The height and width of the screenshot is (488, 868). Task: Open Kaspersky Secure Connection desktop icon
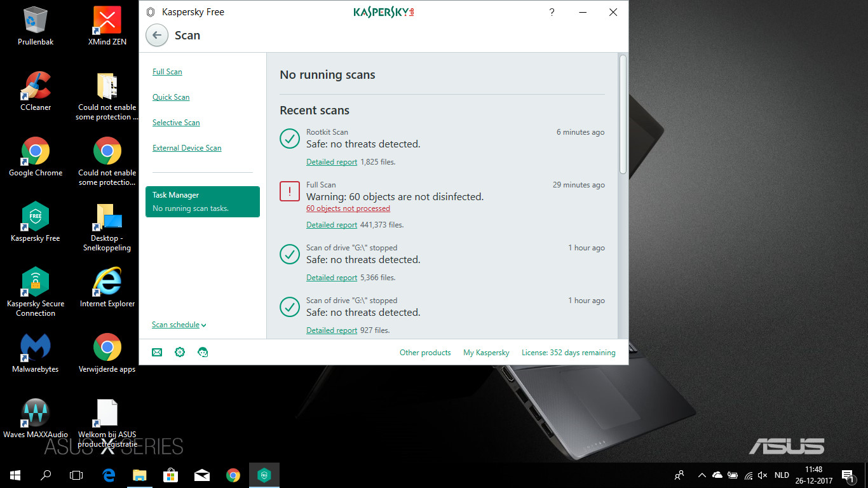tap(36, 292)
